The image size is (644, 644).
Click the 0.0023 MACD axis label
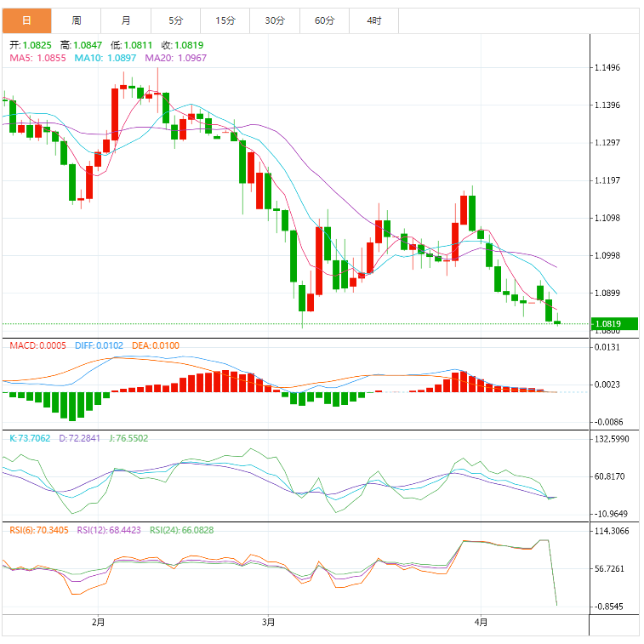coord(607,385)
